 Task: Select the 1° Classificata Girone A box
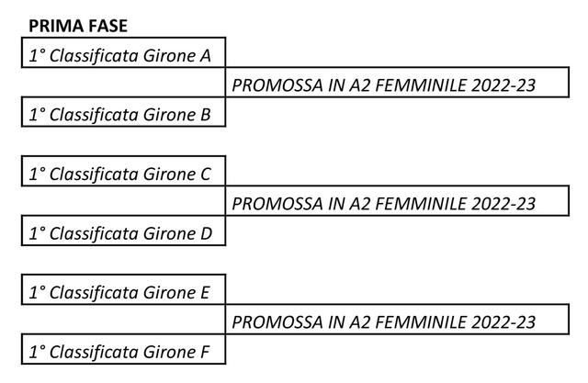tap(123, 52)
